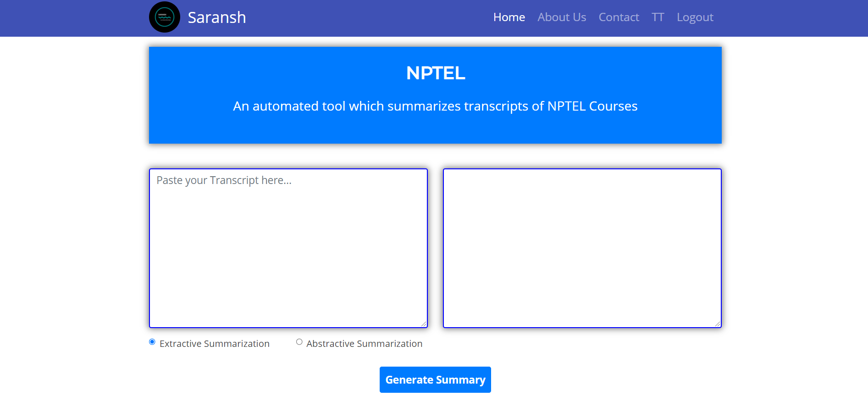
Task: Grab the summary output box resize handle
Action: [718, 324]
